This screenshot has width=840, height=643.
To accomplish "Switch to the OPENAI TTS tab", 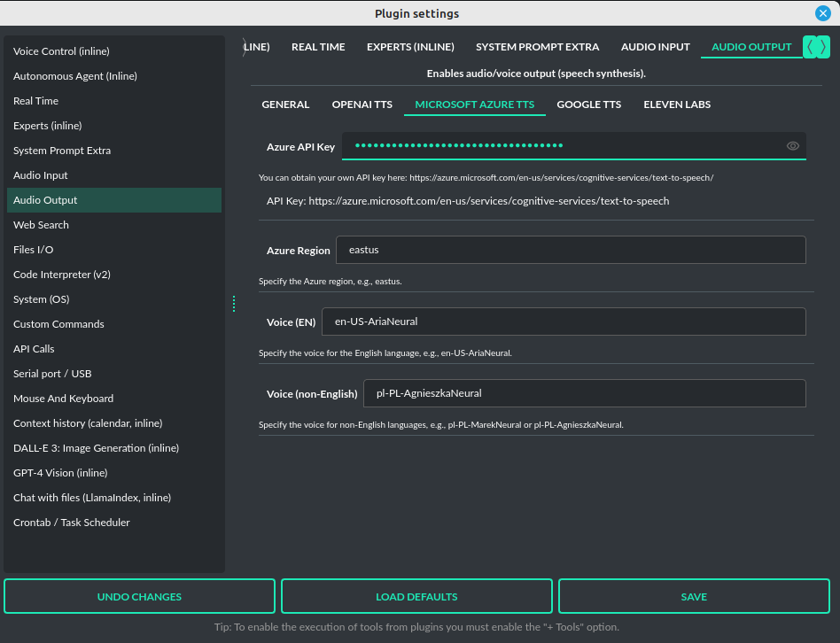I will point(362,104).
